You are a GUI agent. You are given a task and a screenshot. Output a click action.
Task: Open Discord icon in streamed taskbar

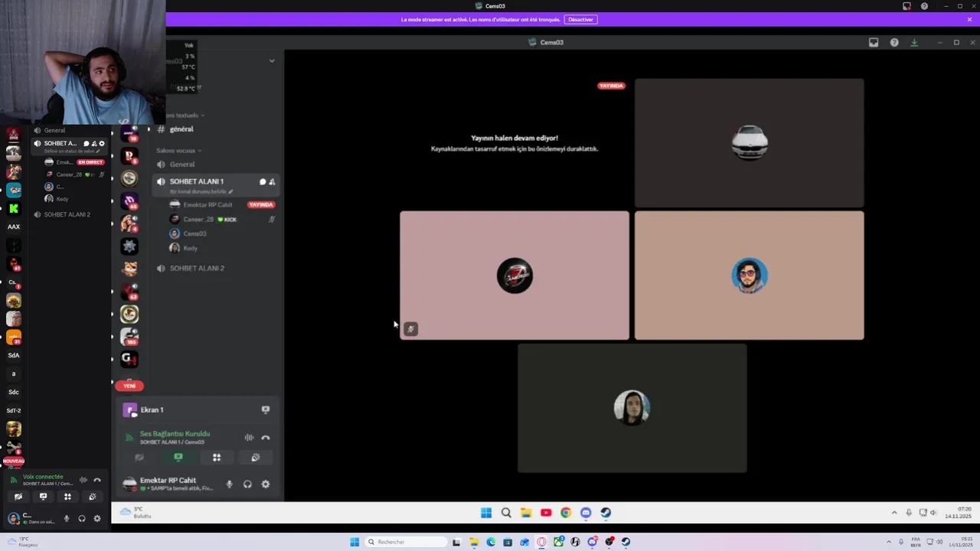(586, 513)
